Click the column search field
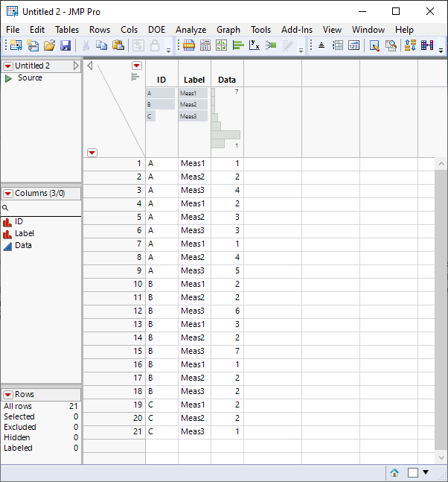This screenshot has height=482, width=448. 41,208
